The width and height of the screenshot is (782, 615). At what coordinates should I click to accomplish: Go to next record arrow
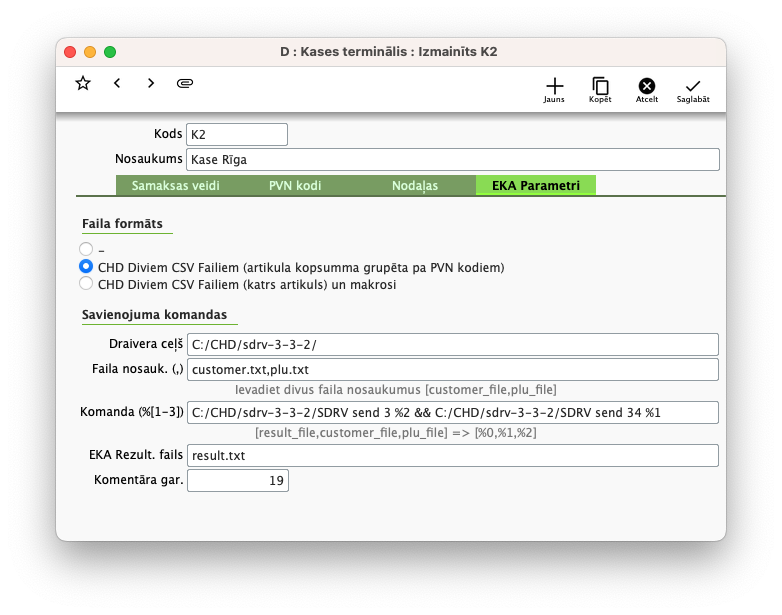[151, 83]
